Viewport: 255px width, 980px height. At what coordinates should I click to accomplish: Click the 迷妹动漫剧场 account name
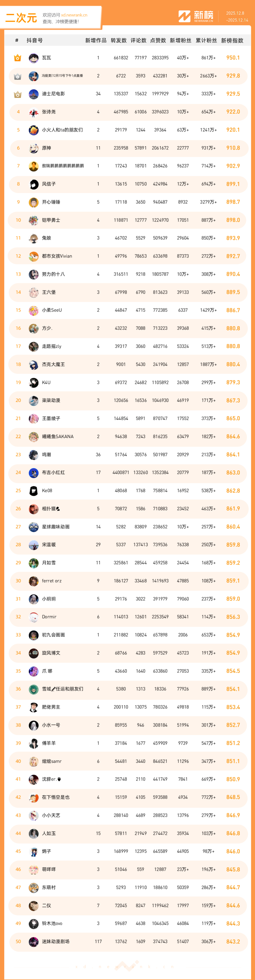[x=56, y=942]
